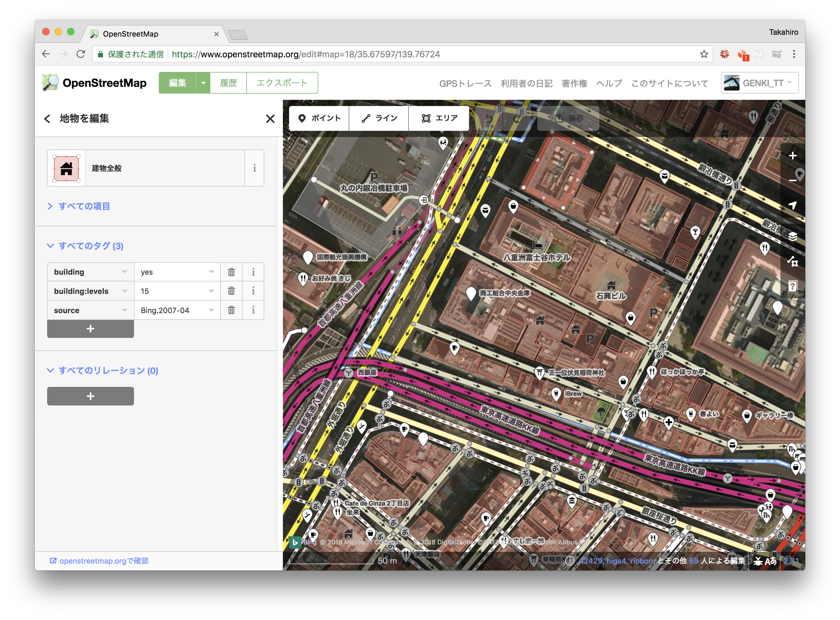Open dropdown arrow for building key

[x=125, y=272]
